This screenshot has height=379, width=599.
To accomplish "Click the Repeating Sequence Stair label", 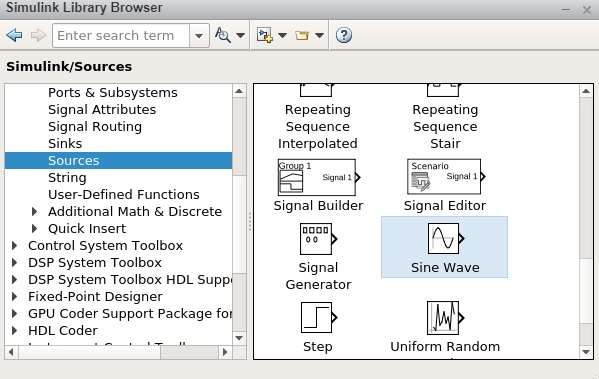I will coord(445,126).
